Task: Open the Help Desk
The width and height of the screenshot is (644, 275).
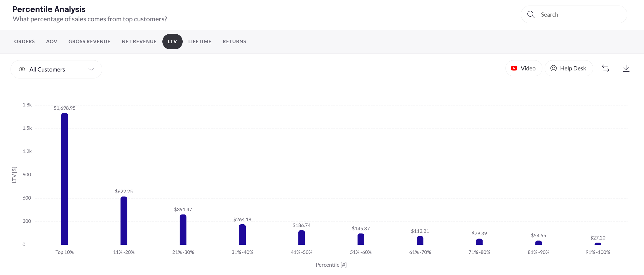Action: (568, 68)
